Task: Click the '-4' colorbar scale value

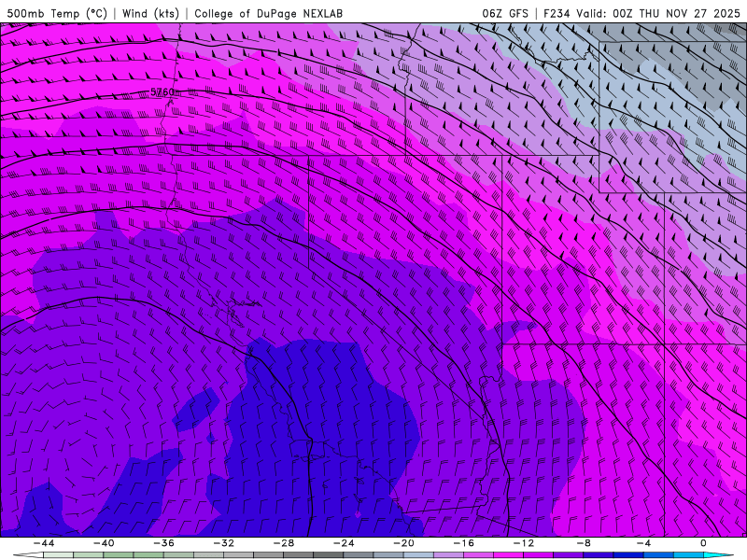Action: (x=643, y=543)
